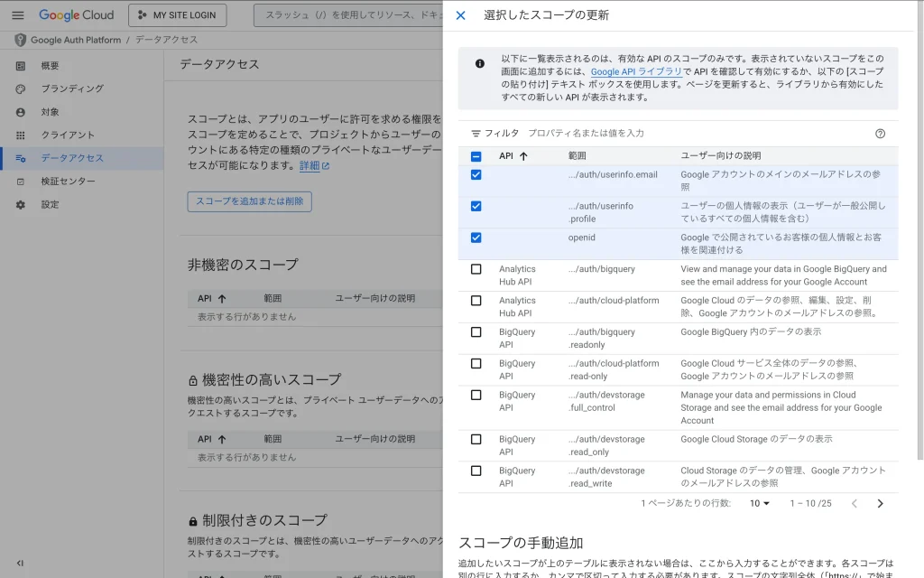Check the bigquery.readonly scope checkbox
924x578 pixels.
pyautogui.click(x=476, y=332)
